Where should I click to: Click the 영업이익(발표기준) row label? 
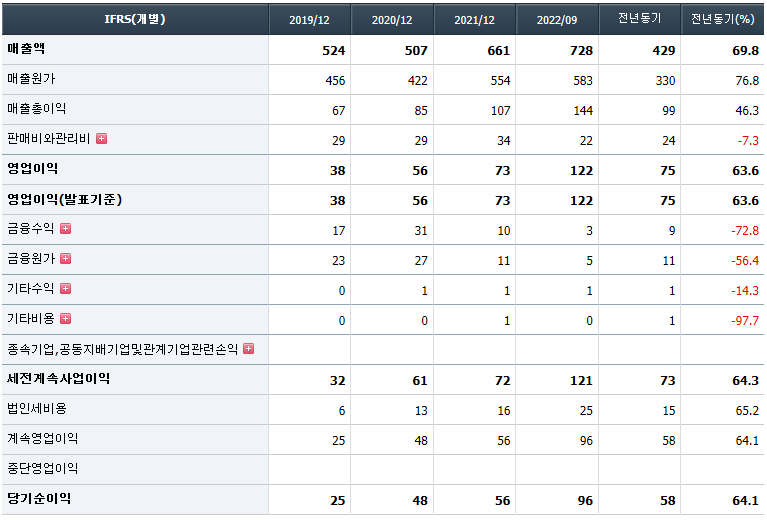64,199
